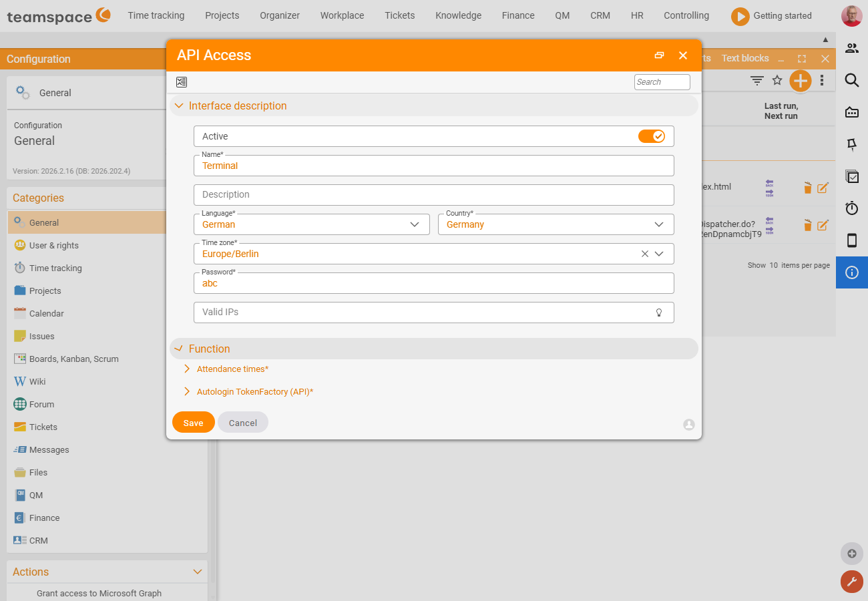The width and height of the screenshot is (868, 601).
Task: Save the API Access settings
Action: click(x=194, y=423)
